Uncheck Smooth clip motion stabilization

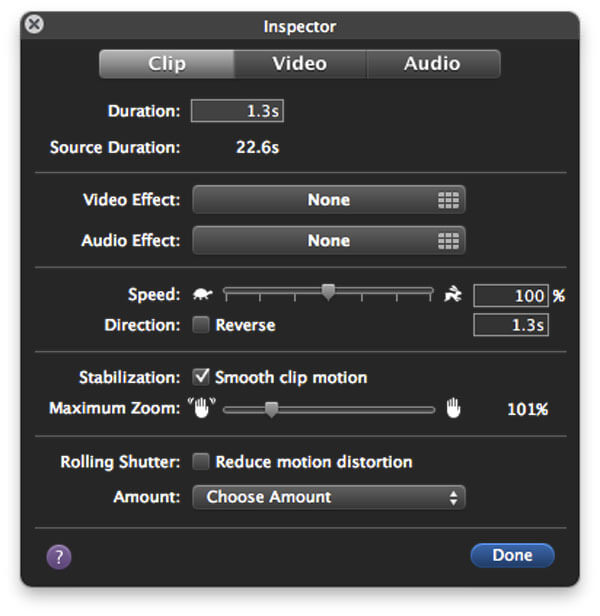(201, 377)
